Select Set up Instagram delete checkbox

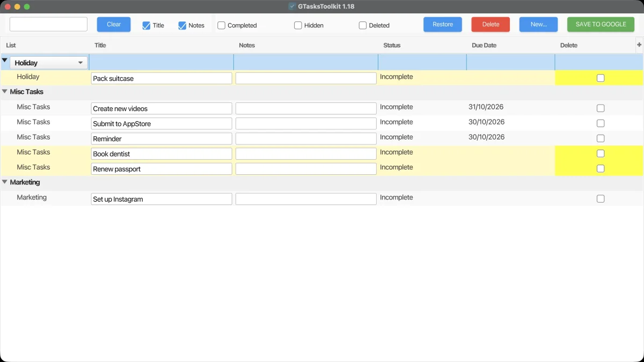[x=601, y=198]
